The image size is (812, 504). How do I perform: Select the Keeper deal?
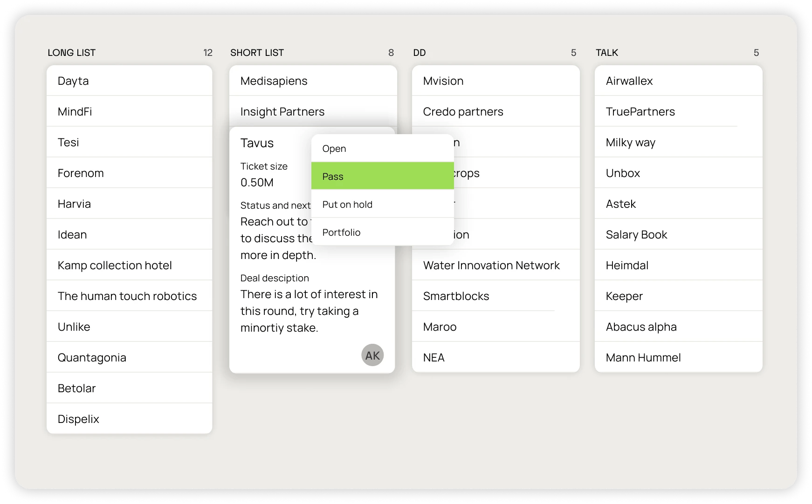(x=679, y=296)
